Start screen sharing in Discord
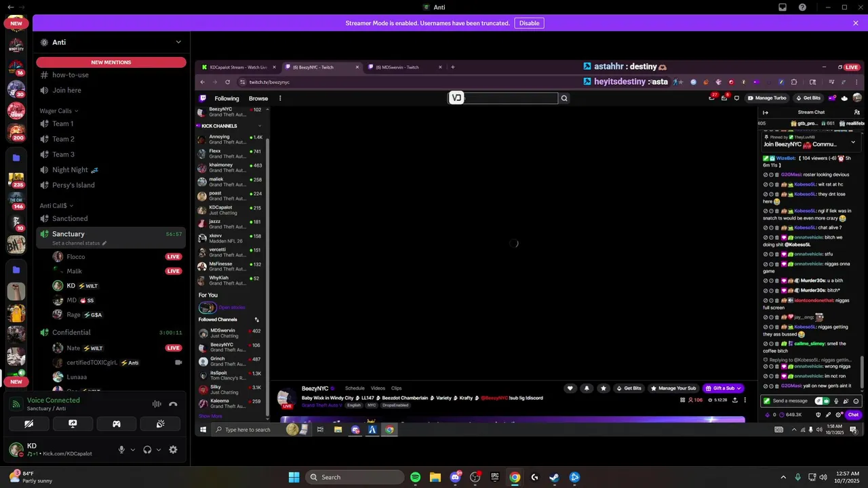The width and height of the screenshot is (868, 488). click(x=73, y=424)
